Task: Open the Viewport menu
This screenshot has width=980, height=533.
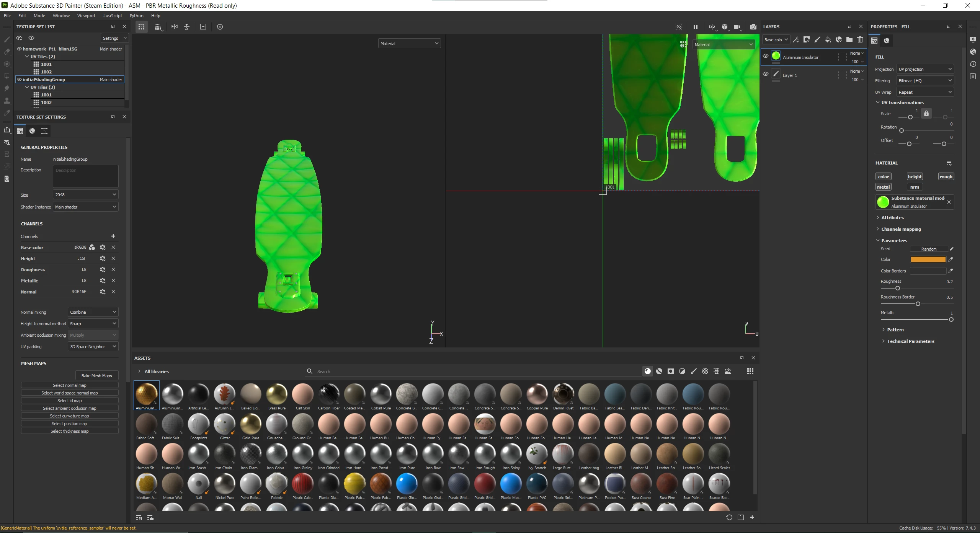Action: [x=86, y=16]
